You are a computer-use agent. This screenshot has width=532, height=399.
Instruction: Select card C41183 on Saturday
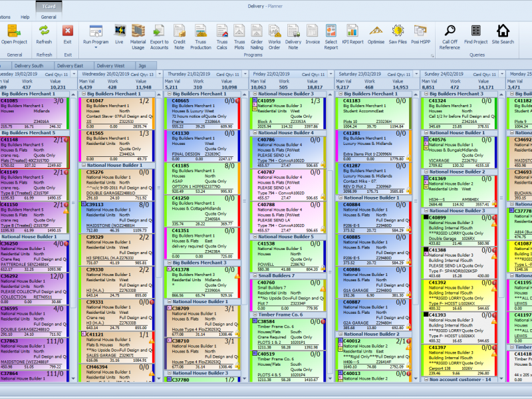[x=374, y=114]
